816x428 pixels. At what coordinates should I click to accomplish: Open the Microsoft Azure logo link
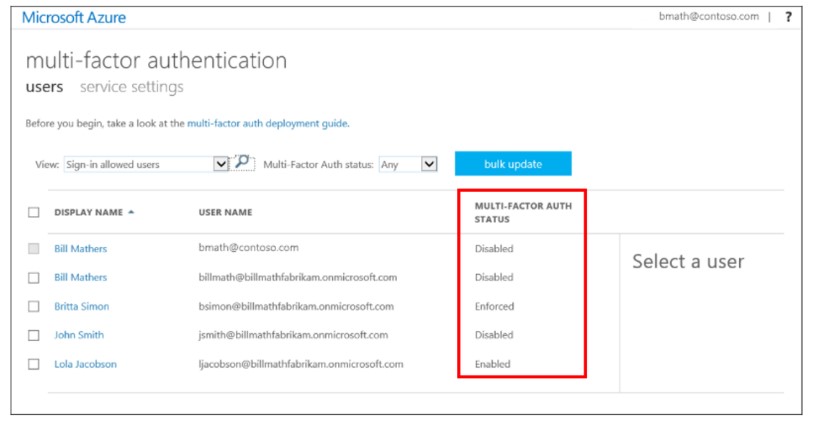click(74, 18)
